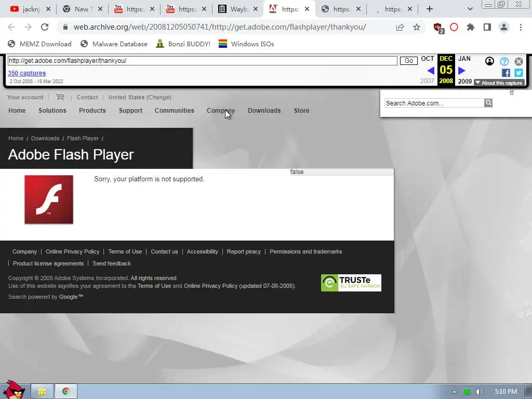The image size is (532, 399).
Task: Open Wayback user account icon
Action: pos(489,61)
